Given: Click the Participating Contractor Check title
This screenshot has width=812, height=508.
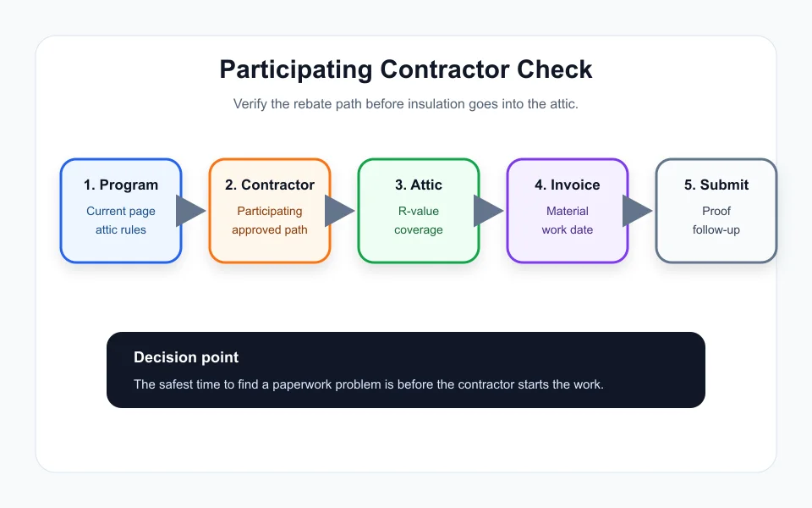Looking at the screenshot, I should (406, 69).
